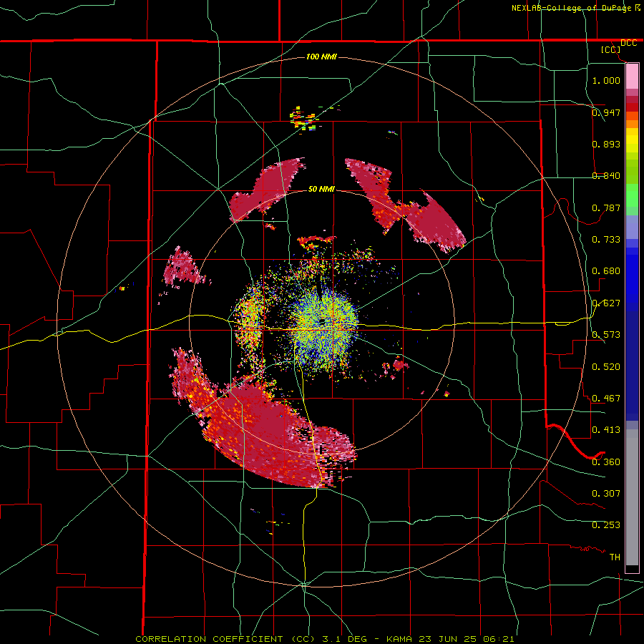This screenshot has height=644, width=644.
Task: Select the 0.467 scale value
Action: pyautogui.click(x=606, y=399)
